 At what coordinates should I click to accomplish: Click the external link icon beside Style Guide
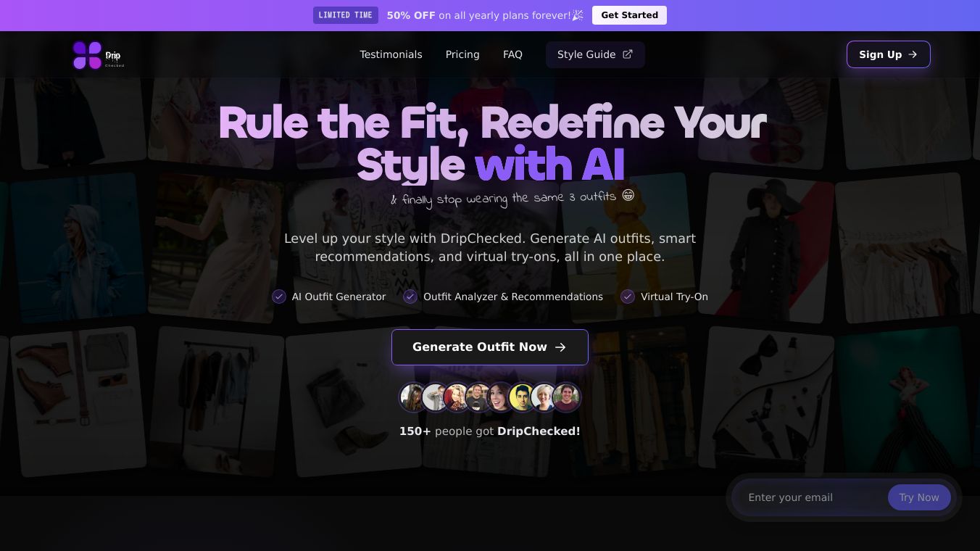point(628,54)
